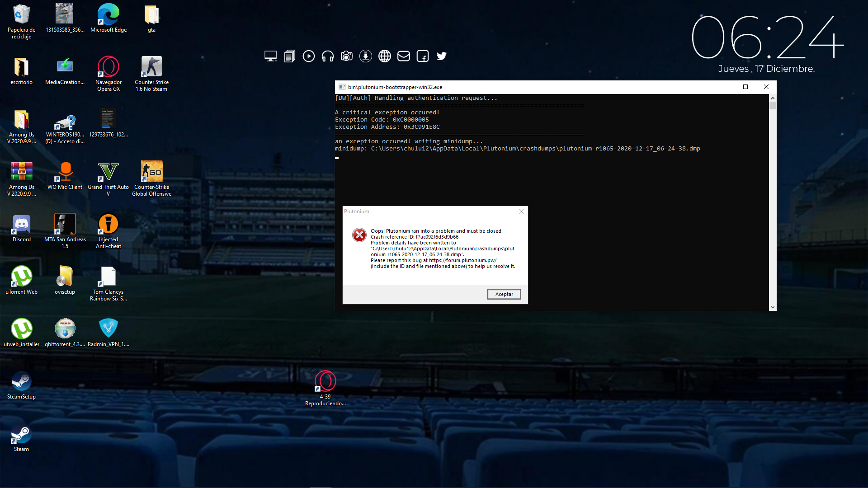Minimize the plutonium-bootstrapper console window
This screenshot has height=488, width=868.
tap(725, 87)
